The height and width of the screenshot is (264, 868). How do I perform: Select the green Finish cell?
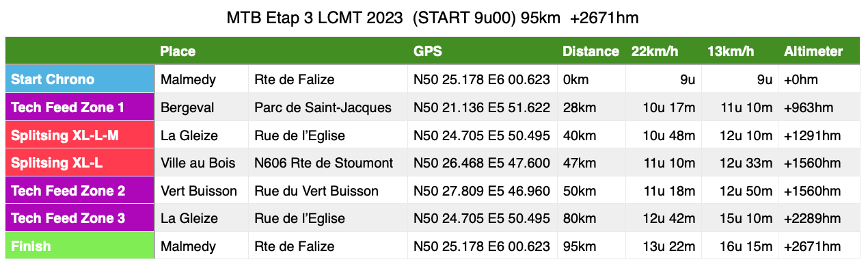coord(81,246)
